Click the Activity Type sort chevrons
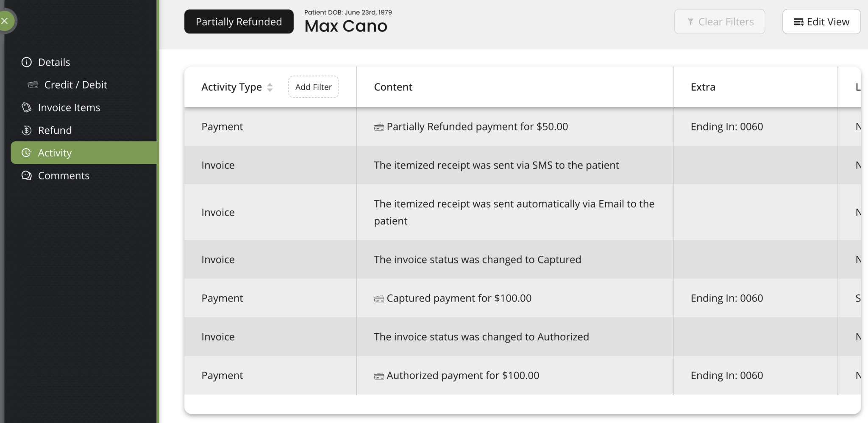This screenshot has width=868, height=423. click(x=270, y=87)
